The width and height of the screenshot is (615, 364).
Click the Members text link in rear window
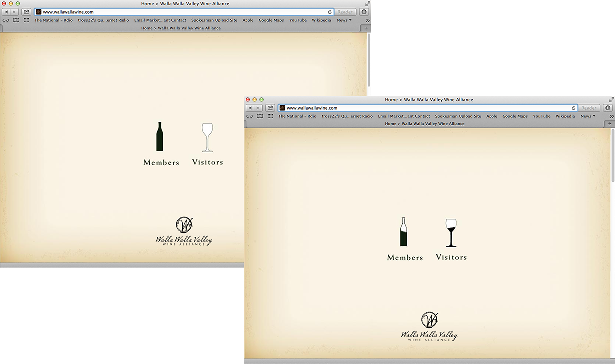click(161, 163)
